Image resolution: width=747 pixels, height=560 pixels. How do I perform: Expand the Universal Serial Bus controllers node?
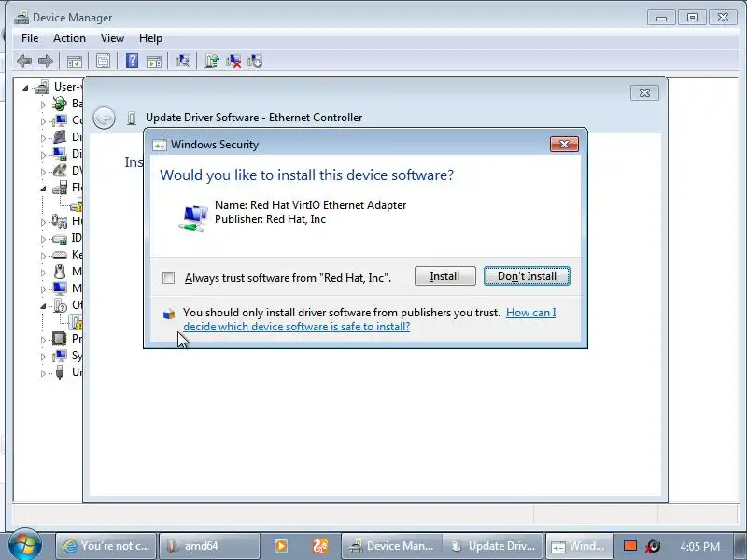click(x=43, y=373)
